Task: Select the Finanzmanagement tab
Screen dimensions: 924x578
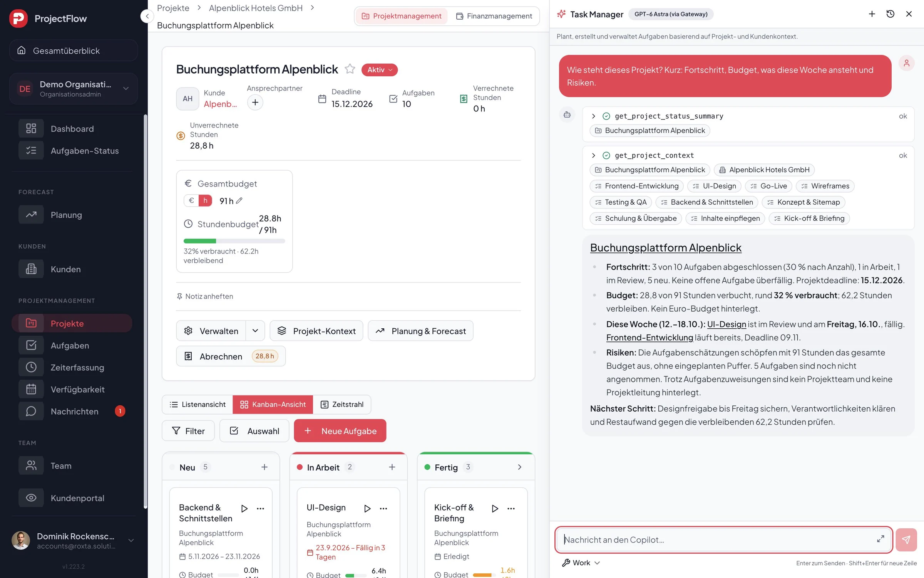Action: (494, 16)
